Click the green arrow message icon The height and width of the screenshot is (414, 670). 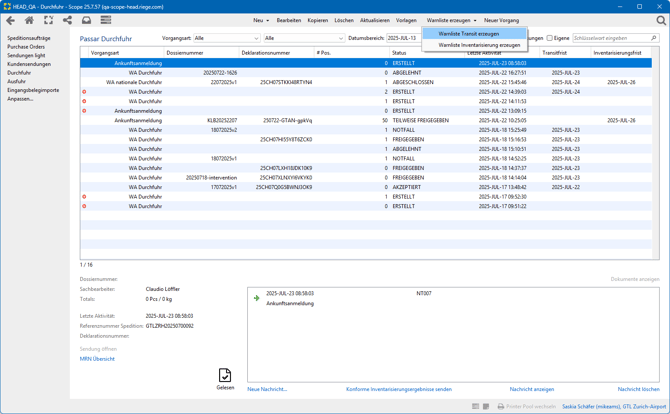(x=256, y=298)
